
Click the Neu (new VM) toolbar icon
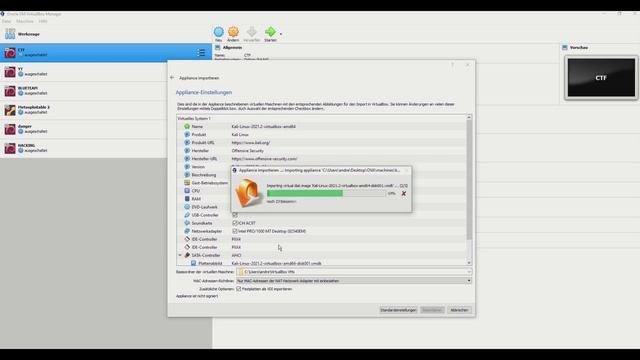click(219, 31)
